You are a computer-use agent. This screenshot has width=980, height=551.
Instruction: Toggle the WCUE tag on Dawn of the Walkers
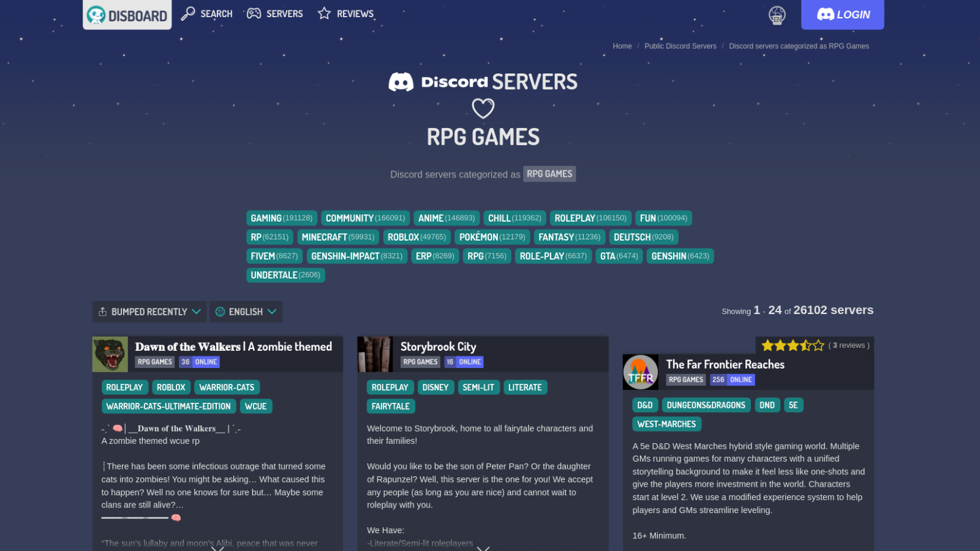(x=256, y=406)
